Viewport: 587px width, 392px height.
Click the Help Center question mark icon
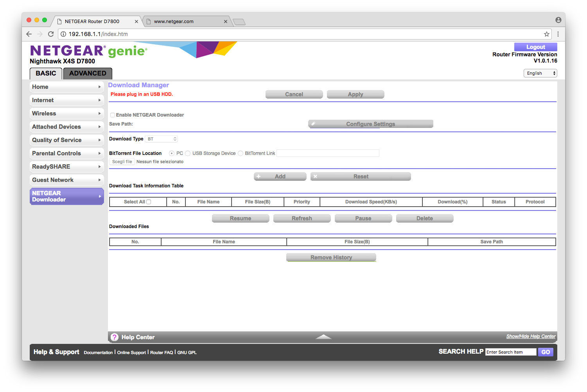click(115, 337)
